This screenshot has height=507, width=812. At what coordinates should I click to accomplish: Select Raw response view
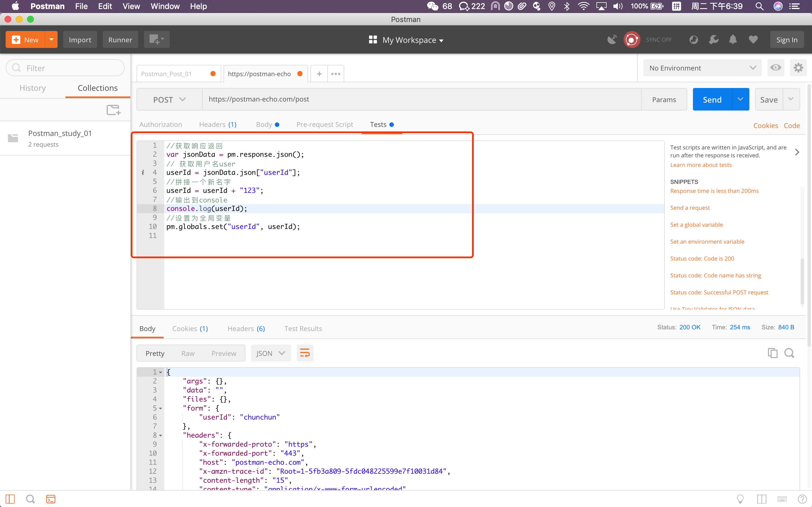point(188,353)
